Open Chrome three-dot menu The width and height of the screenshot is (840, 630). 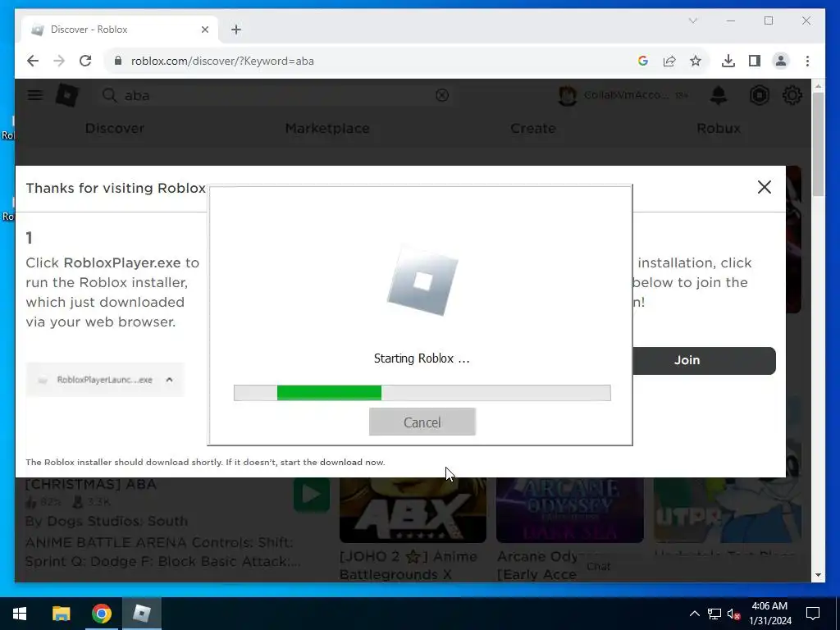click(807, 61)
